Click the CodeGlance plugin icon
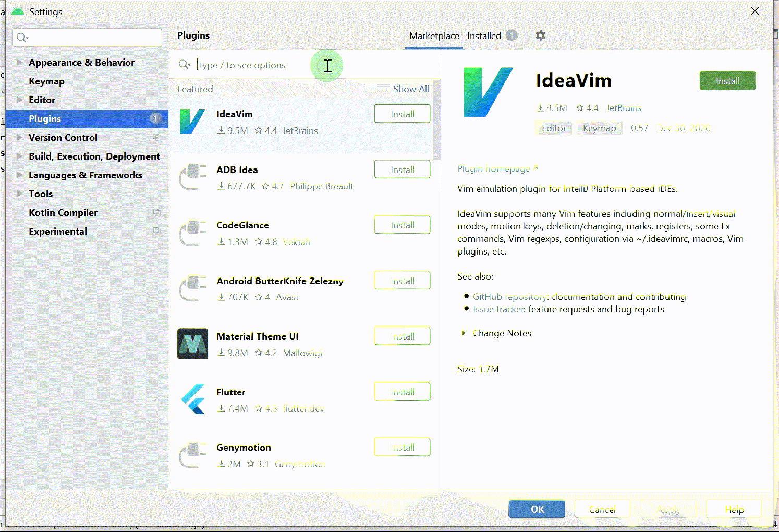This screenshot has height=532, width=779. point(193,233)
